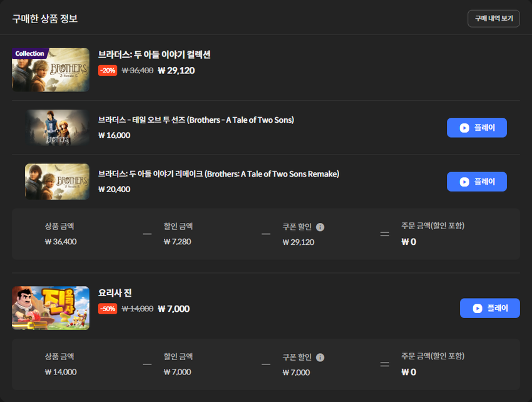532x402 pixels.
Task: Open the 구매 내역 보기 purchase history button
Action: pyautogui.click(x=494, y=18)
